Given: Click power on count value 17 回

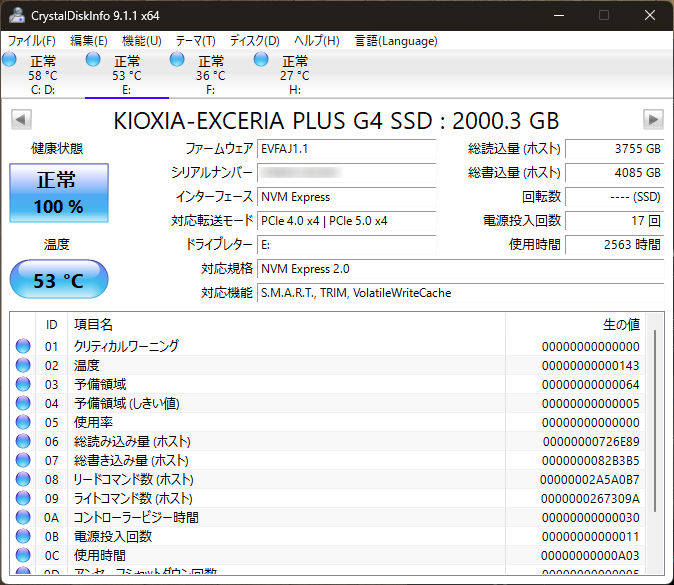Looking at the screenshot, I should (615, 221).
